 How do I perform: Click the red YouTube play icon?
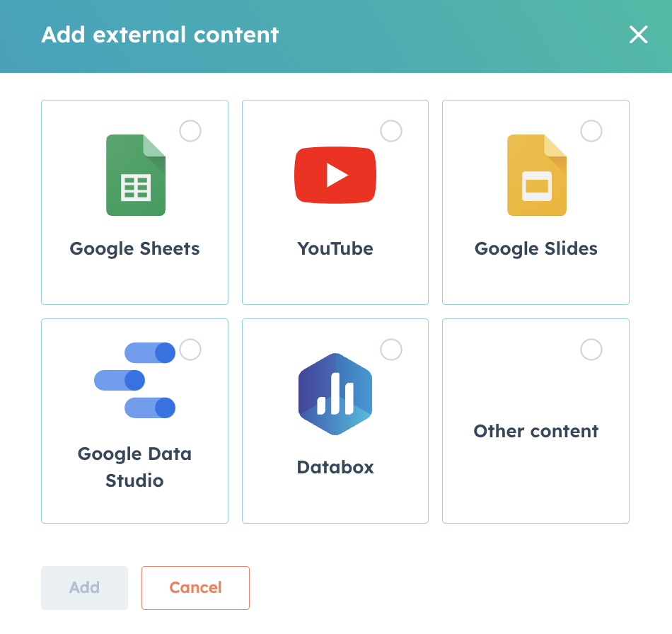[335, 175]
